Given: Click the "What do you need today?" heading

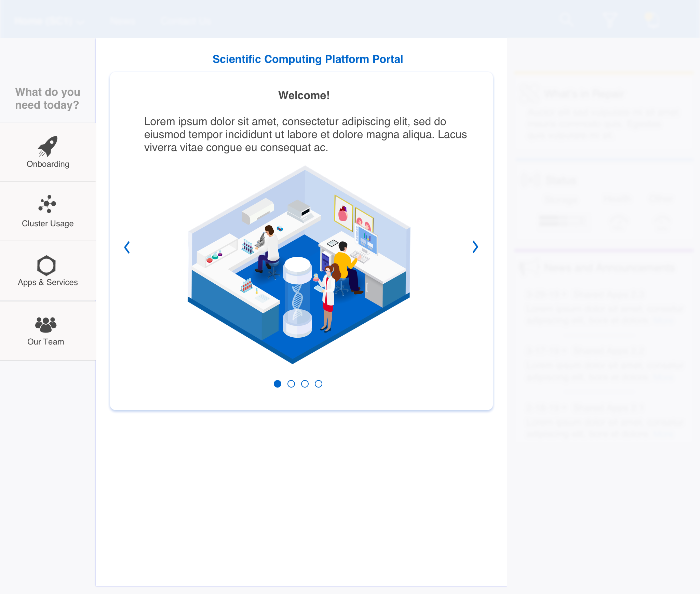Looking at the screenshot, I should point(48,98).
